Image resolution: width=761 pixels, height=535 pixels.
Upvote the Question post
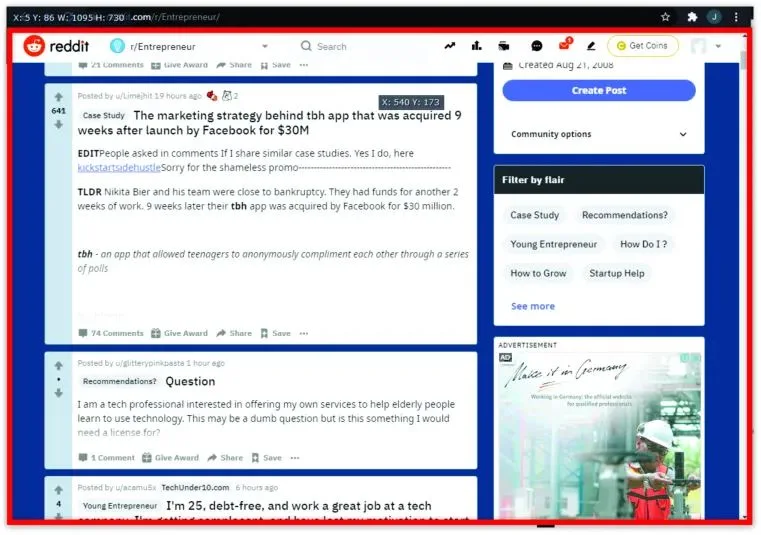click(59, 366)
